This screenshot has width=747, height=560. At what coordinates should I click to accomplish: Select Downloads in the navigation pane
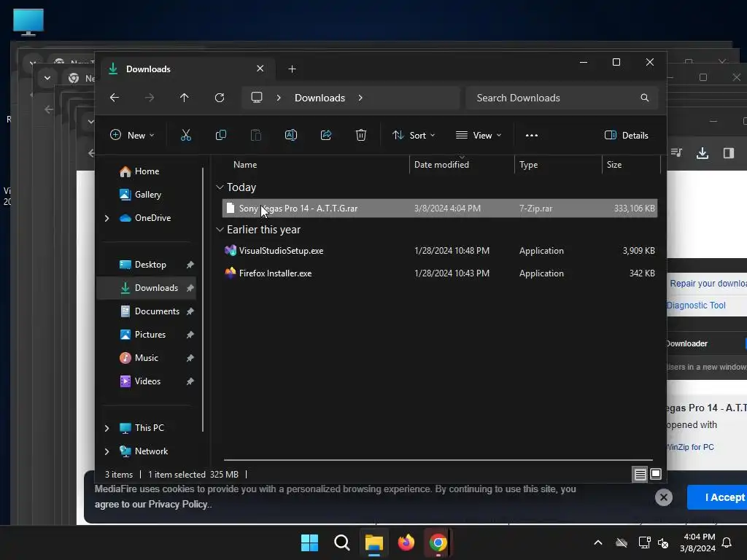tap(146, 287)
